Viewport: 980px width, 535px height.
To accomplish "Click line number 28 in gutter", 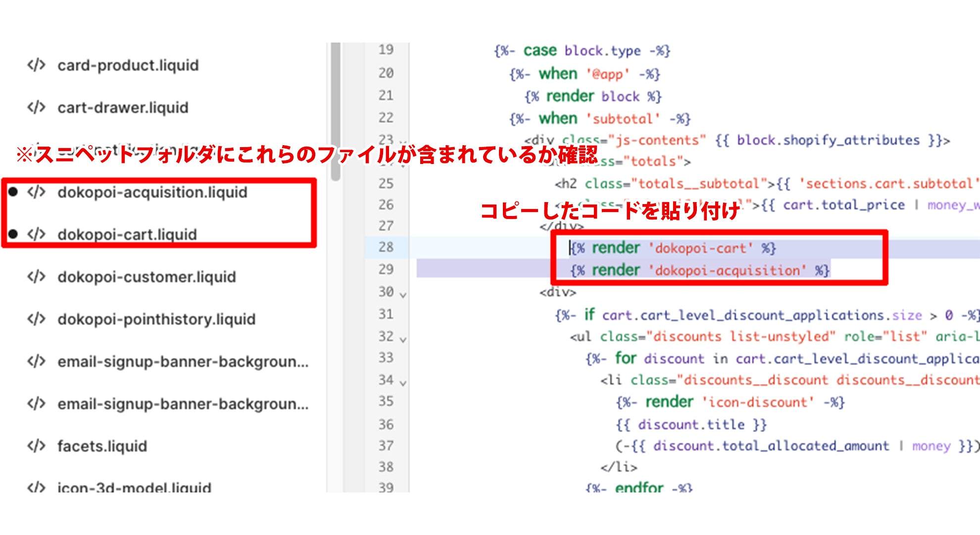I will pyautogui.click(x=386, y=247).
